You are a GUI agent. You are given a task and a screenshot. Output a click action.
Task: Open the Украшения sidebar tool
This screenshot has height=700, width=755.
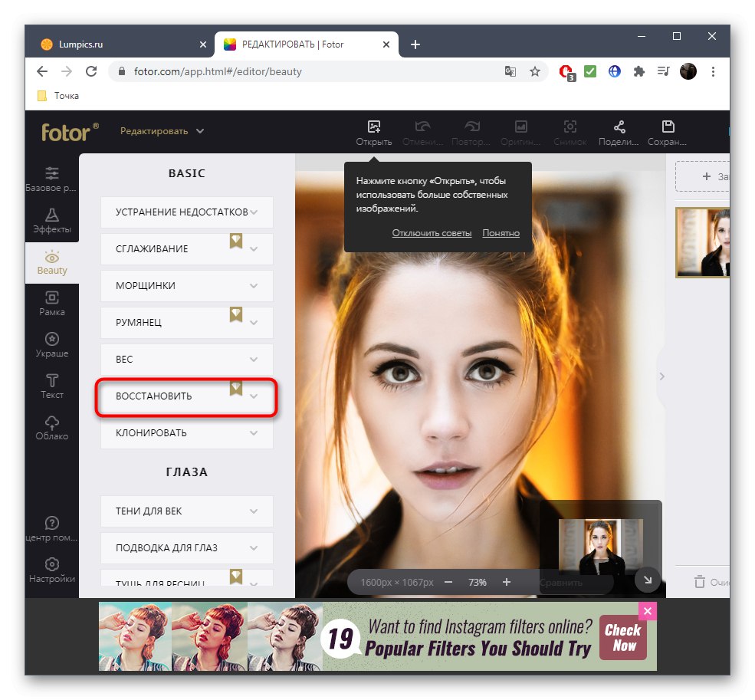tap(51, 345)
